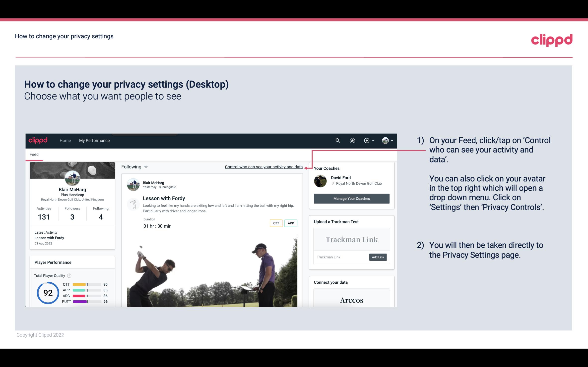Click the APP performance tag icon
588x367 pixels.
tap(291, 223)
